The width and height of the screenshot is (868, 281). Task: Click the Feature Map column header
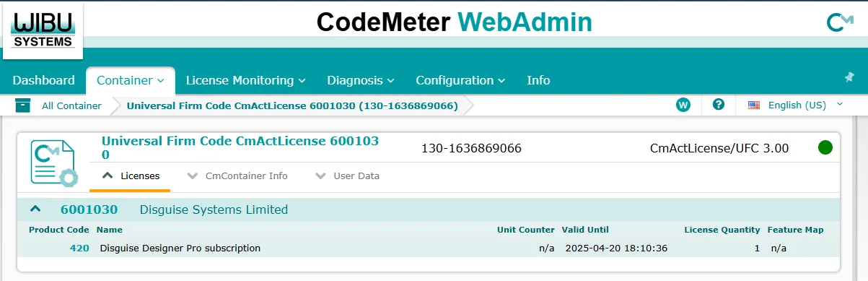point(795,230)
